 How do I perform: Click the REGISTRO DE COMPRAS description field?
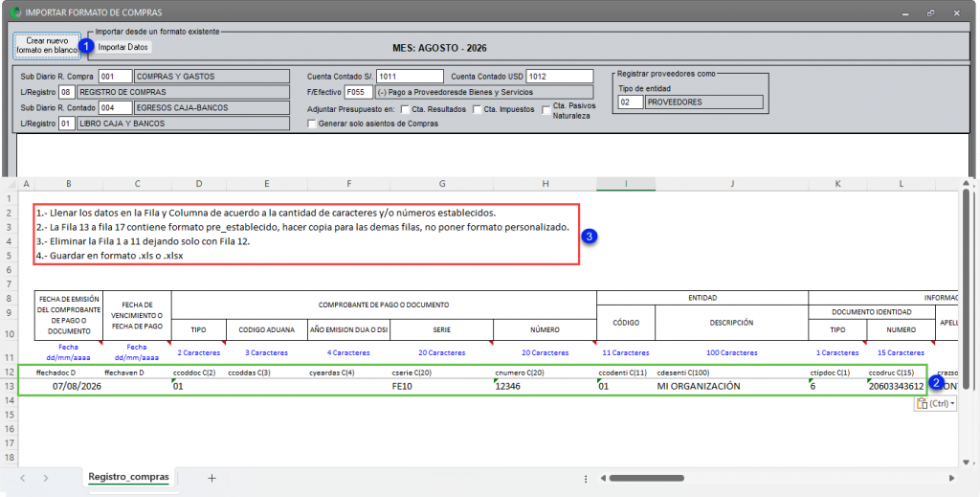183,93
